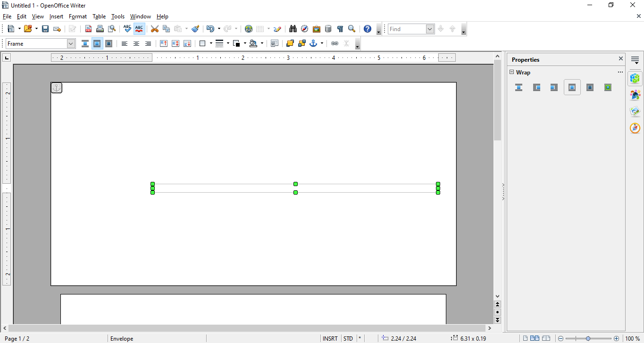The image size is (644, 343).
Task: Export directly as PDF
Action: (x=88, y=29)
